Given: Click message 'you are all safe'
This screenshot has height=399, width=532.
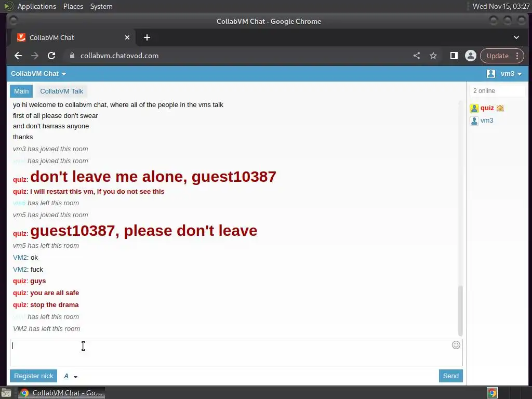Looking at the screenshot, I should 55,293.
